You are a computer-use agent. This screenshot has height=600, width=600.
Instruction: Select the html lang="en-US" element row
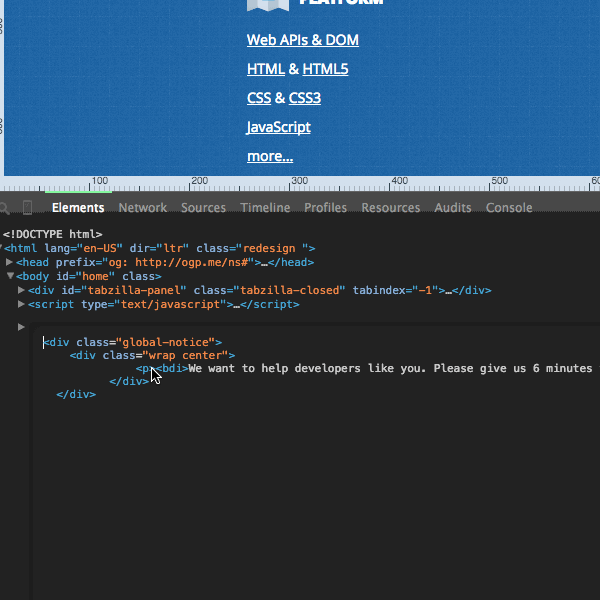(x=159, y=248)
